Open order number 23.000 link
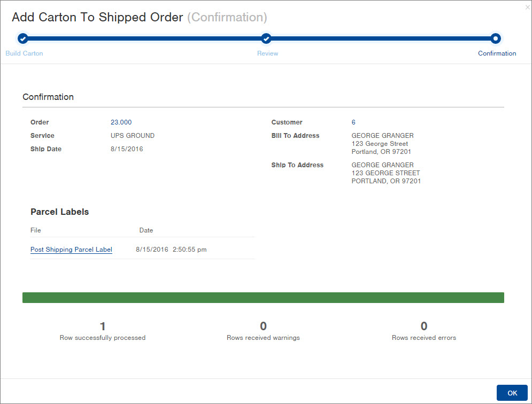 [x=121, y=122]
